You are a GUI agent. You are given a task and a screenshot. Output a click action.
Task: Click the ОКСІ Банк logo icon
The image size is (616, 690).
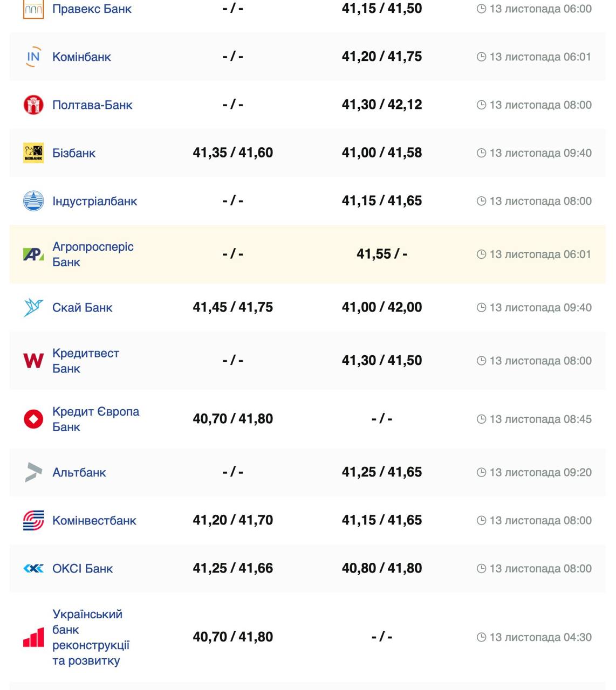(33, 568)
